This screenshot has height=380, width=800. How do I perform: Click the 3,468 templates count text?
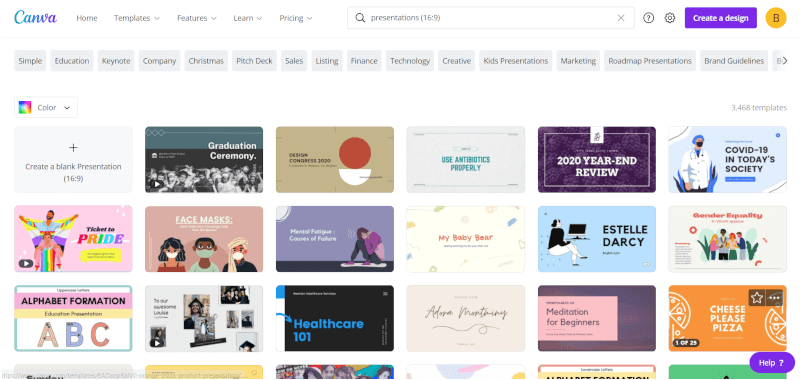coord(759,108)
